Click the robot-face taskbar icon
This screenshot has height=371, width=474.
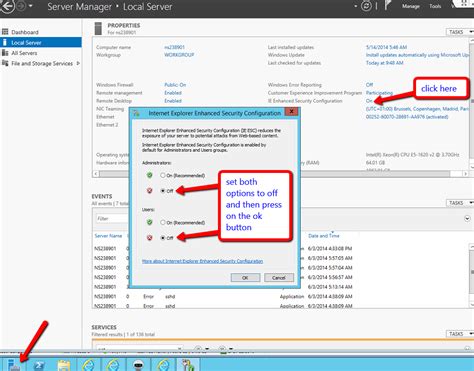[x=138, y=365]
